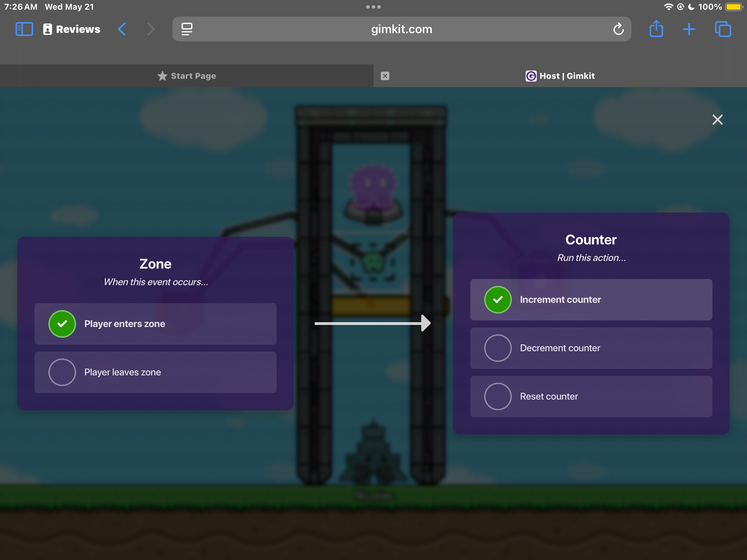This screenshot has height=560, width=747.
Task: Choose Decrement counter action
Action: click(x=498, y=348)
